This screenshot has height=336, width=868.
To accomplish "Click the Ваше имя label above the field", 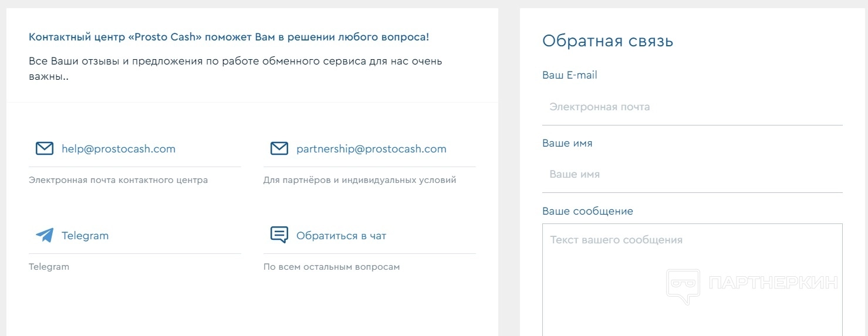I will 567,143.
